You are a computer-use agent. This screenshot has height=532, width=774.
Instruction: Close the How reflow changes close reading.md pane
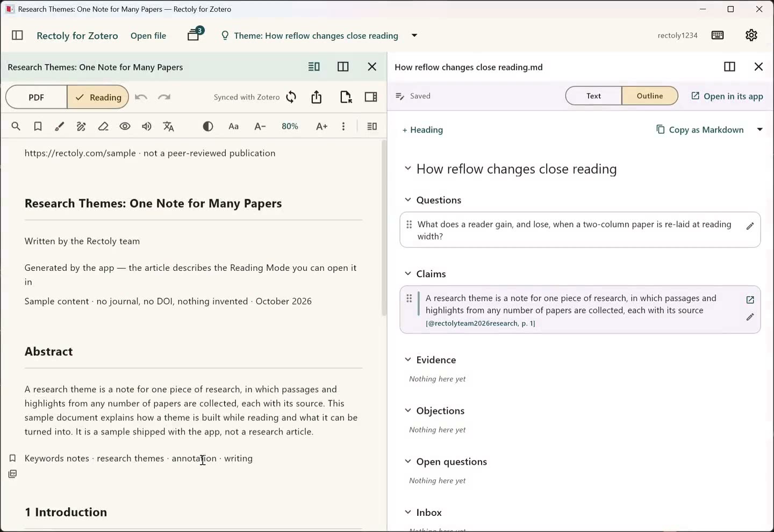click(x=758, y=67)
